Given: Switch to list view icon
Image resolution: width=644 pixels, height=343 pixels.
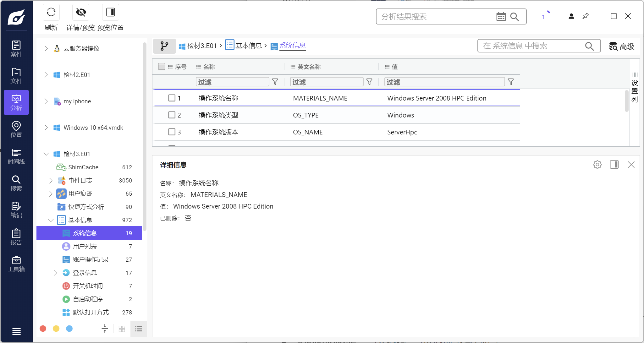Looking at the screenshot, I should point(139,329).
